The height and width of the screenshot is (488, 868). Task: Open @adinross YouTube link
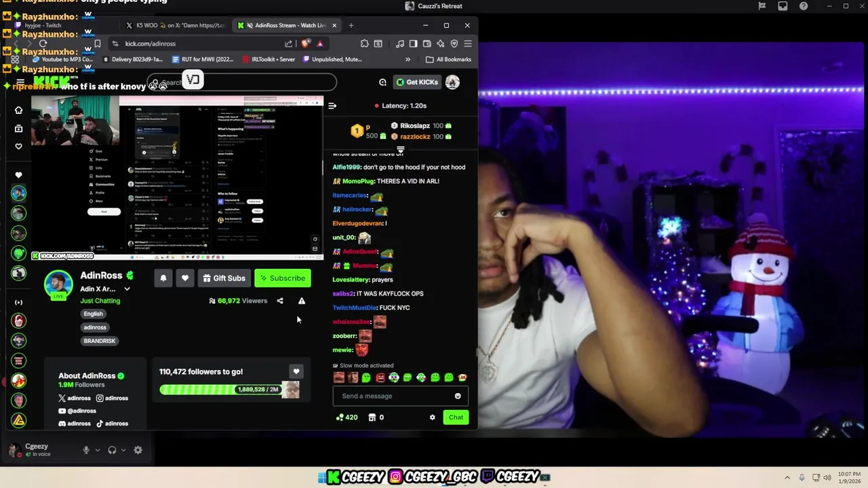[x=77, y=411]
